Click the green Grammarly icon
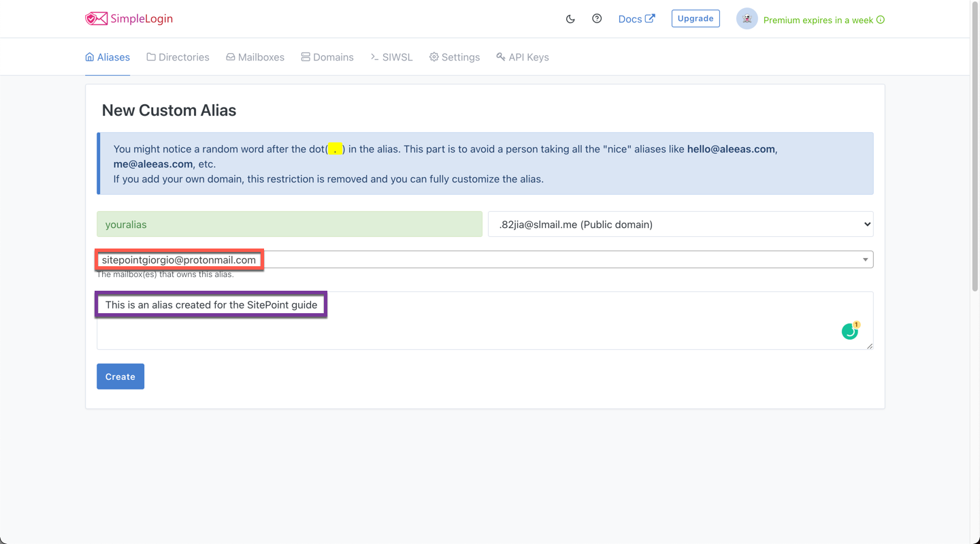 point(850,331)
